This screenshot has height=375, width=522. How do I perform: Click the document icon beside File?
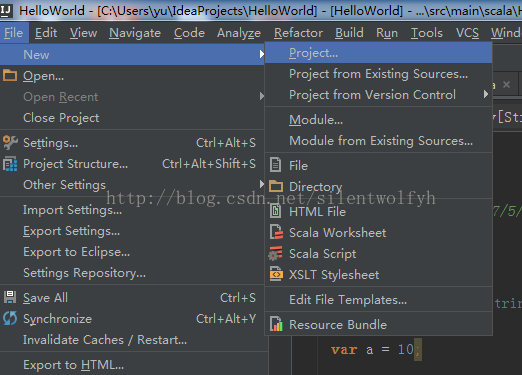276,165
